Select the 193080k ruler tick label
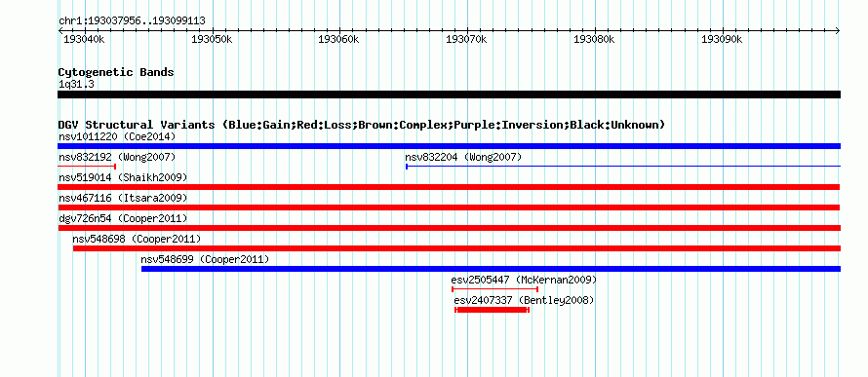The width and height of the screenshot is (868, 377). point(593,40)
